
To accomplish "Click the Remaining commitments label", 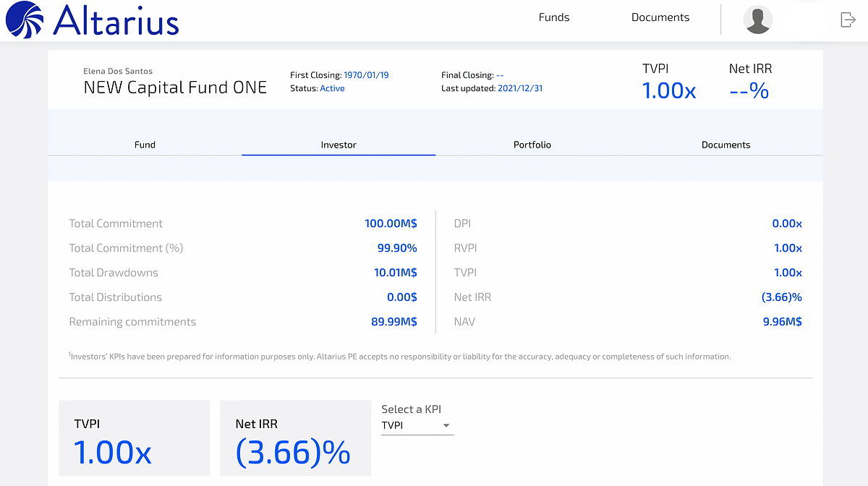I will (132, 322).
